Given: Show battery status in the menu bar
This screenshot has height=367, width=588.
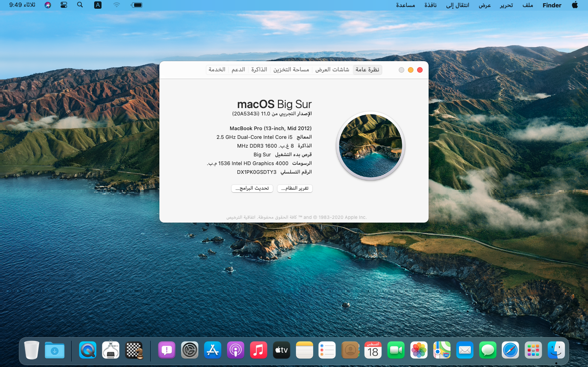Looking at the screenshot, I should point(136,5).
